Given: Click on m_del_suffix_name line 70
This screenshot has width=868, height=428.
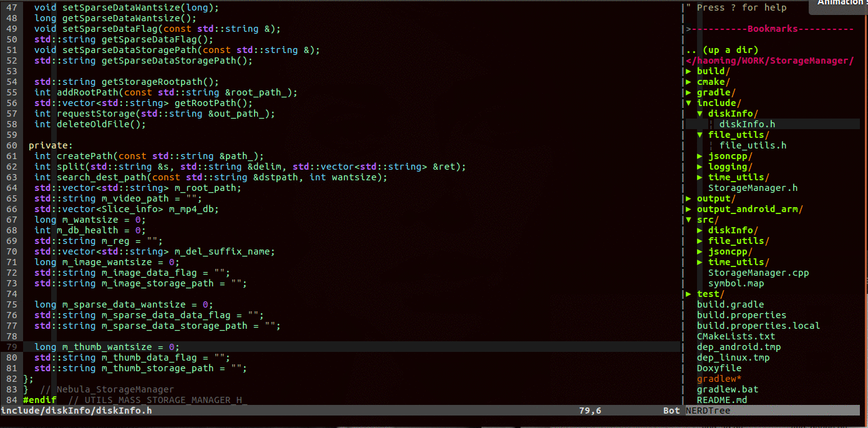Looking at the screenshot, I should pos(155,251).
